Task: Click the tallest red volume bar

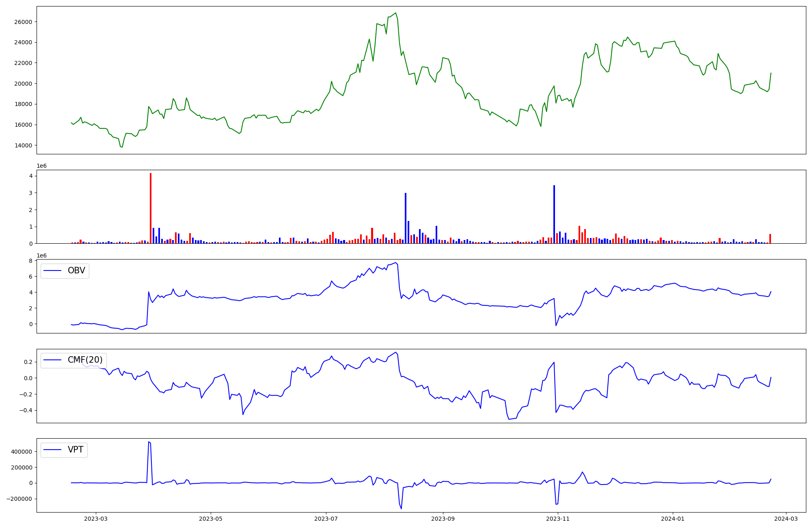Action: (151, 208)
